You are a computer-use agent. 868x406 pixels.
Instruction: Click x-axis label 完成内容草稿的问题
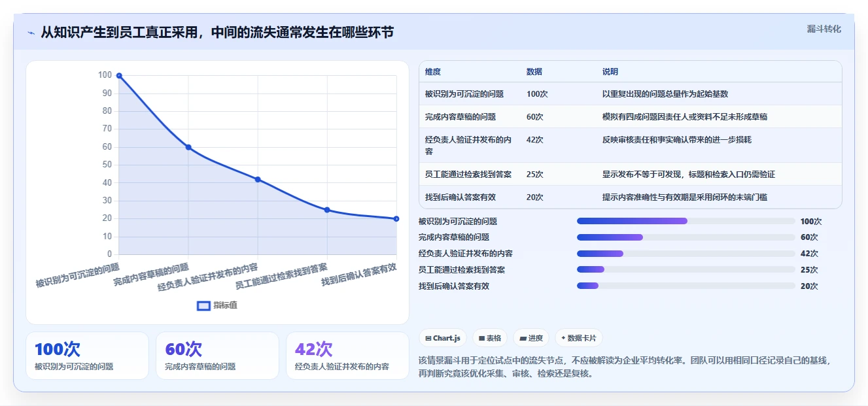tap(151, 275)
